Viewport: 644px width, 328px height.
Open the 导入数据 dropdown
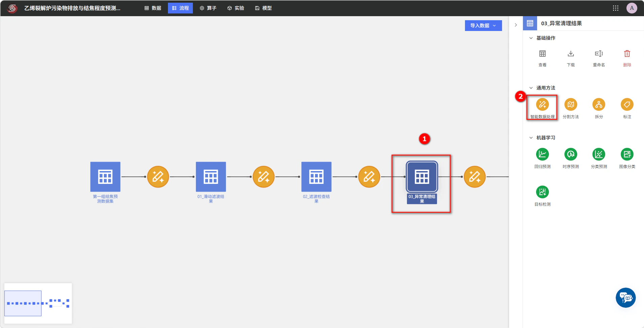(483, 26)
